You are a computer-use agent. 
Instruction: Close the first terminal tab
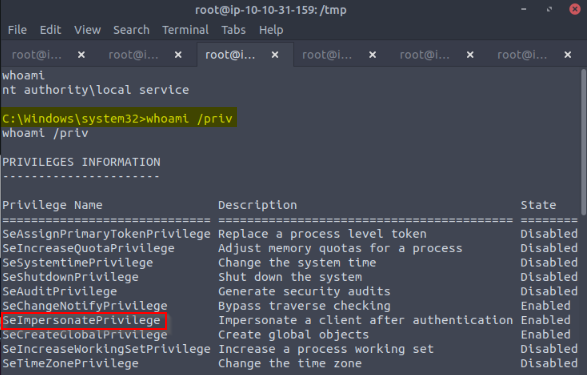click(81, 55)
